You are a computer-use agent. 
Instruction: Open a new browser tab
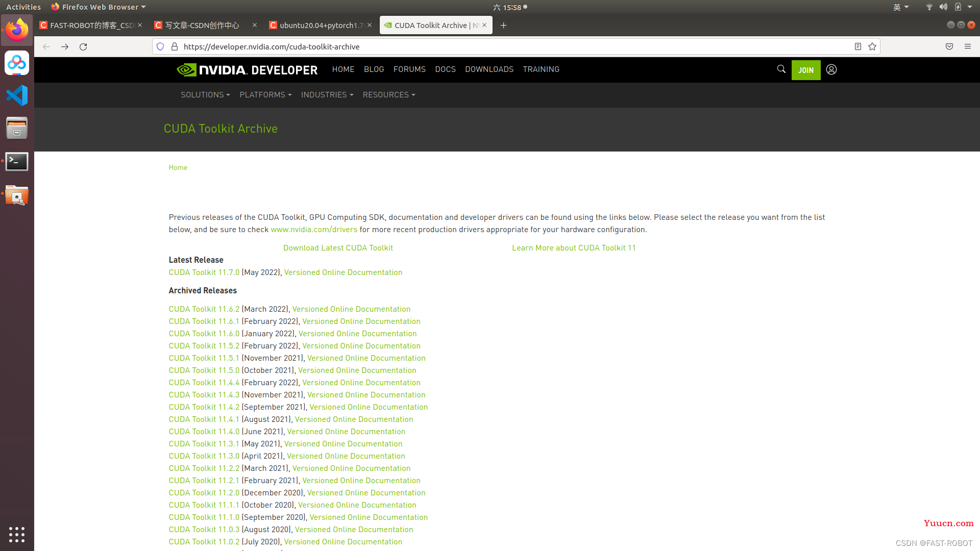point(503,25)
